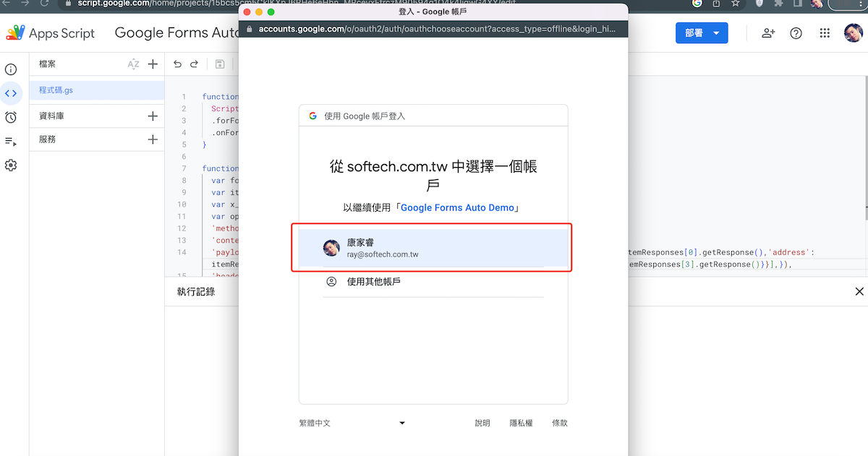Open the Apps Script help icon
Image resolution: width=868 pixels, height=456 pixels.
pyautogui.click(x=796, y=33)
